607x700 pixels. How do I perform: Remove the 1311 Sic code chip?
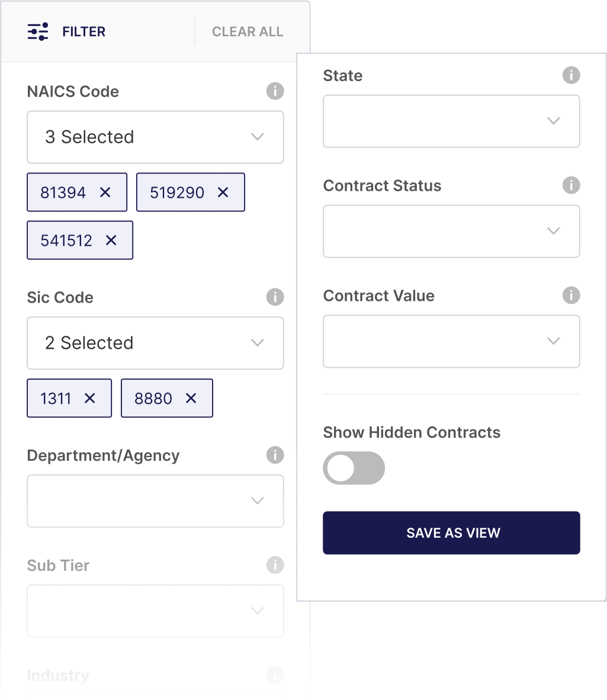click(91, 398)
